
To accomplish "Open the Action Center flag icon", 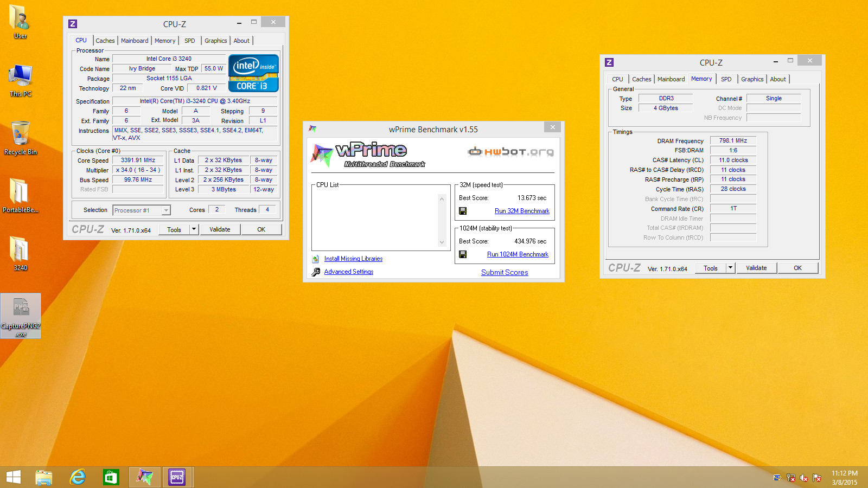I will [817, 478].
